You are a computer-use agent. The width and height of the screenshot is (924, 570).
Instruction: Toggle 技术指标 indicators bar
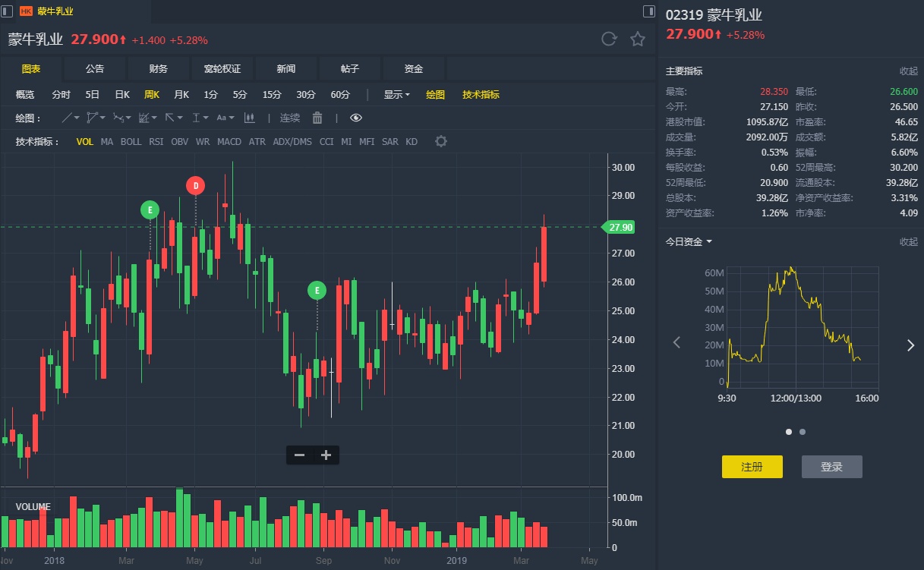click(x=481, y=95)
